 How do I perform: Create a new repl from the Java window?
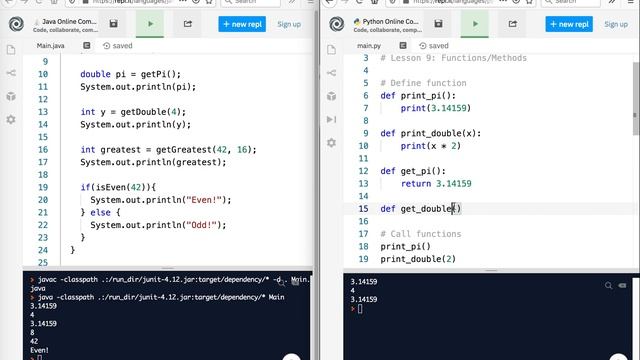pos(242,24)
